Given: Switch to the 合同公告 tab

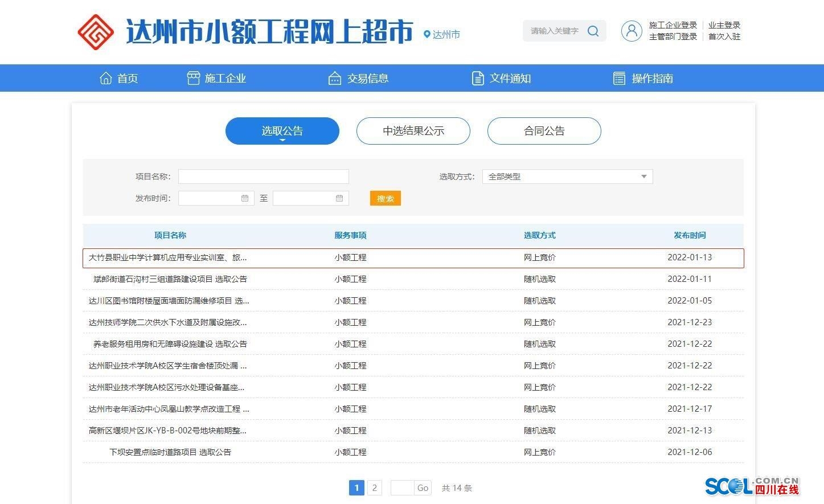Looking at the screenshot, I should (x=544, y=131).
